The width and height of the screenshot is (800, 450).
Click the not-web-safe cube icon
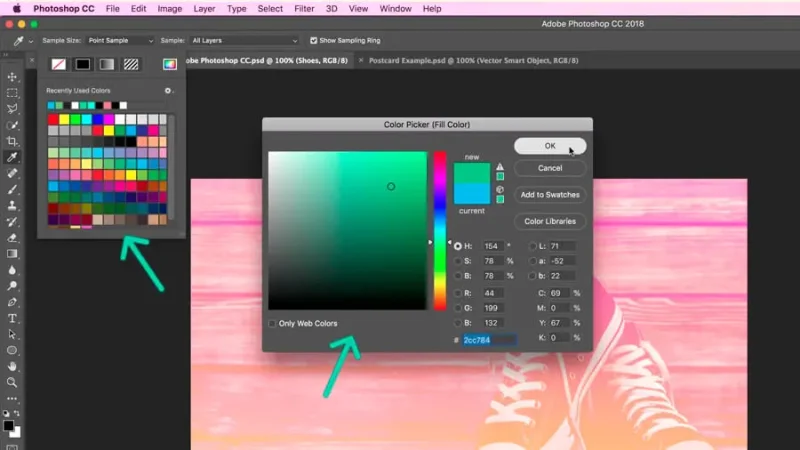pos(500,190)
